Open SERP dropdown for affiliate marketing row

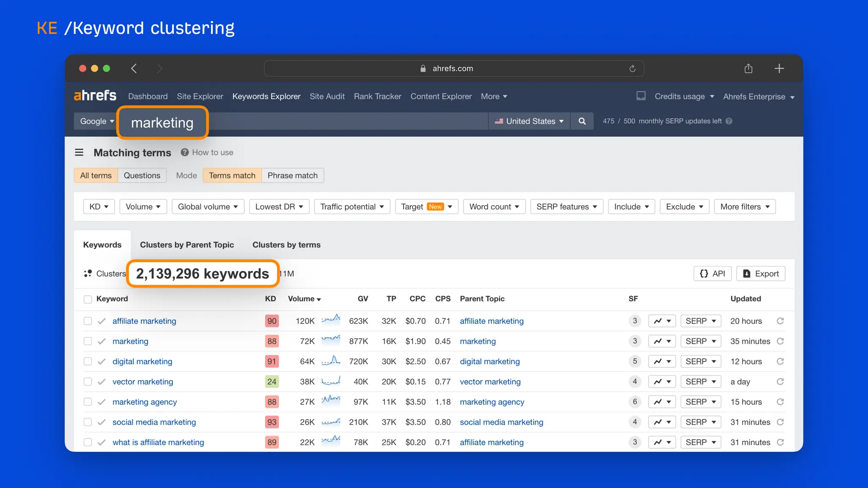tap(701, 321)
